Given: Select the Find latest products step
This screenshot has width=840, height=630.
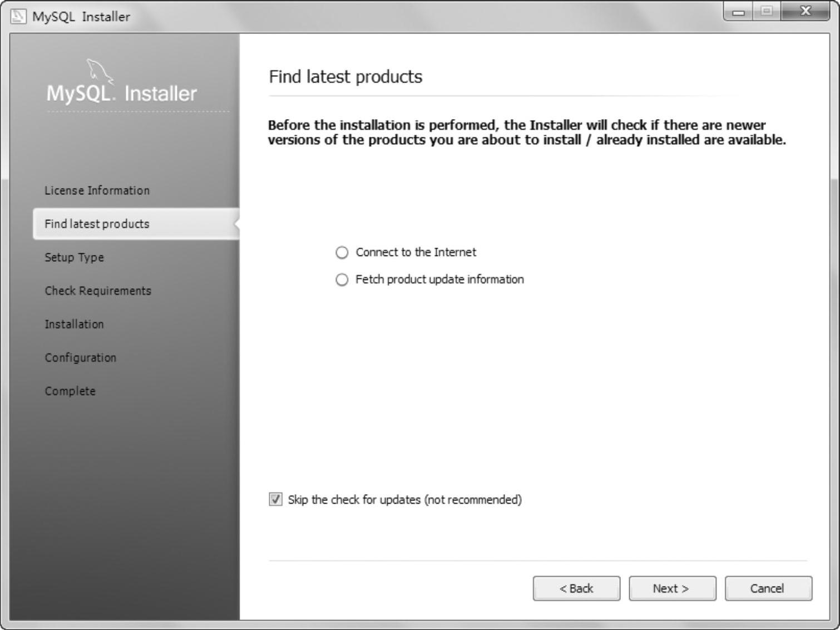Looking at the screenshot, I should click(x=97, y=224).
